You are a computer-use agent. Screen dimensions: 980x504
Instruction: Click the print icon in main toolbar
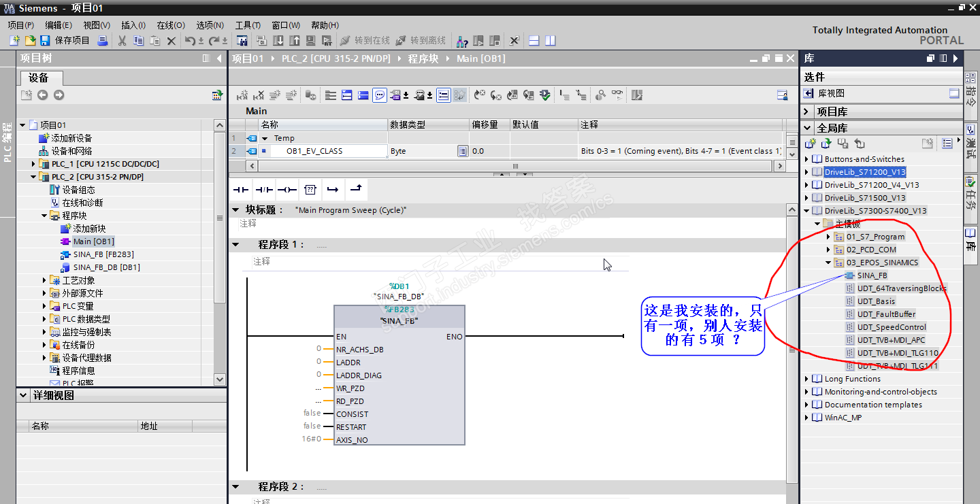[103, 41]
